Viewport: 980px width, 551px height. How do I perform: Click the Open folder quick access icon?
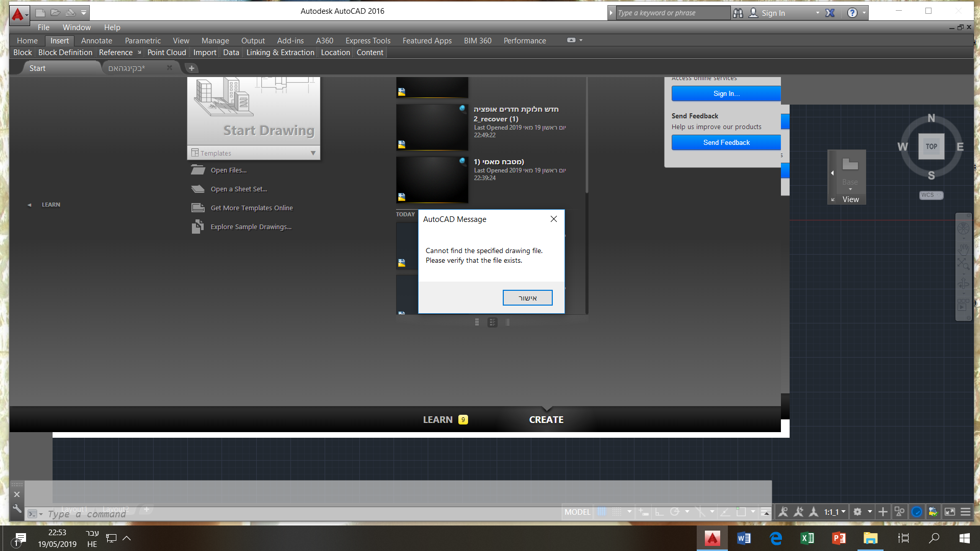tap(56, 13)
